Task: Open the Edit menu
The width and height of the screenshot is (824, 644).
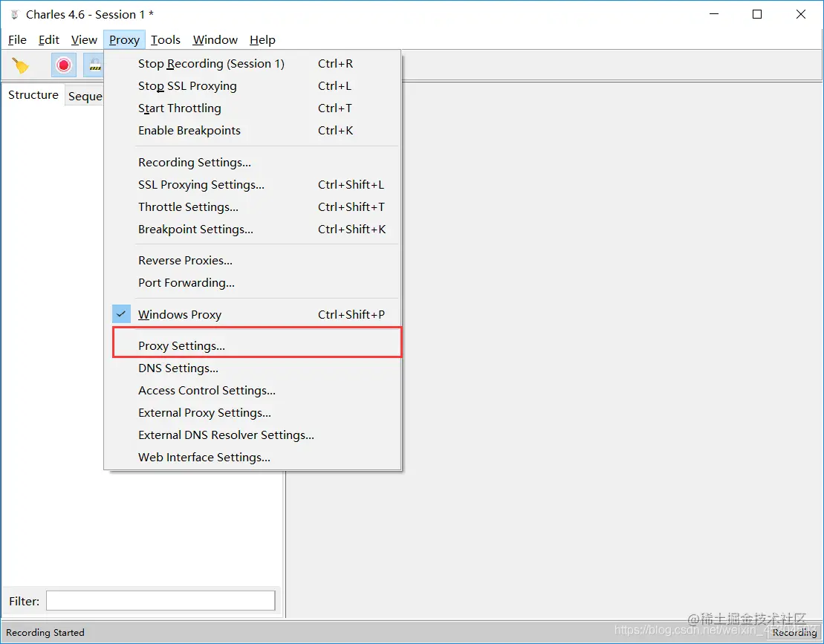Action: (x=49, y=40)
